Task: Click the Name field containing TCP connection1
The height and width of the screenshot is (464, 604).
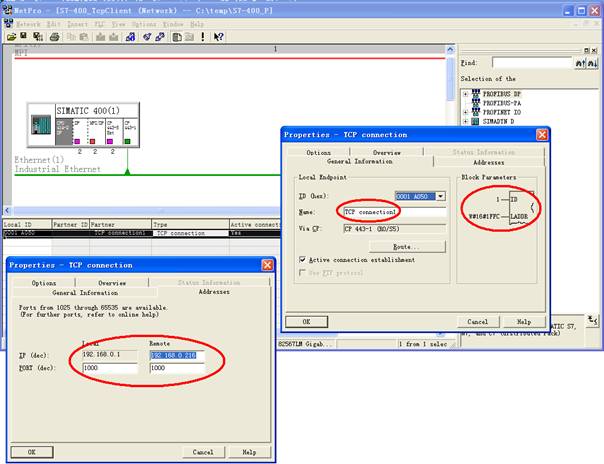Action: (394, 212)
